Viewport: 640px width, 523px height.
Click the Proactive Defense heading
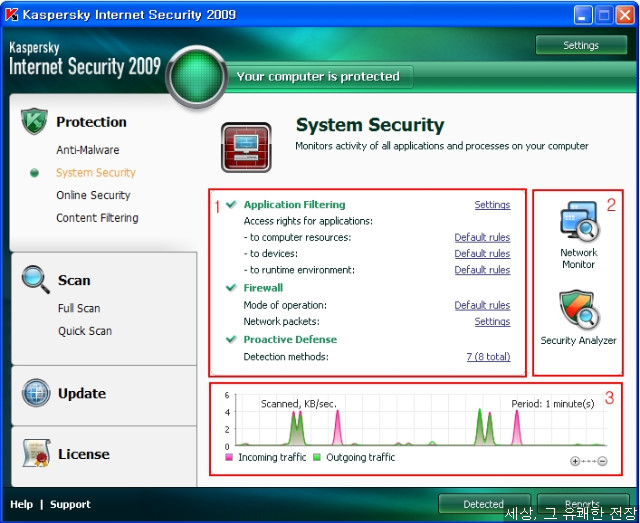(290, 339)
